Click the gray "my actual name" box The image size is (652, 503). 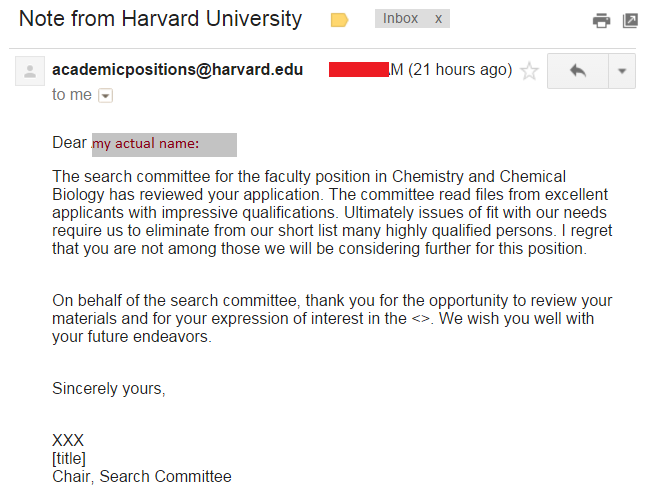164,144
